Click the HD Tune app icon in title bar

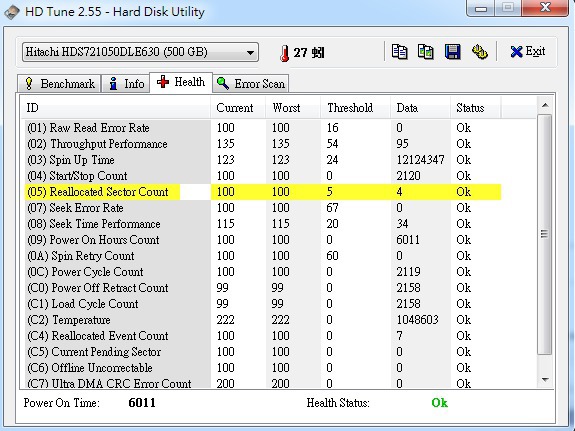(x=11, y=12)
